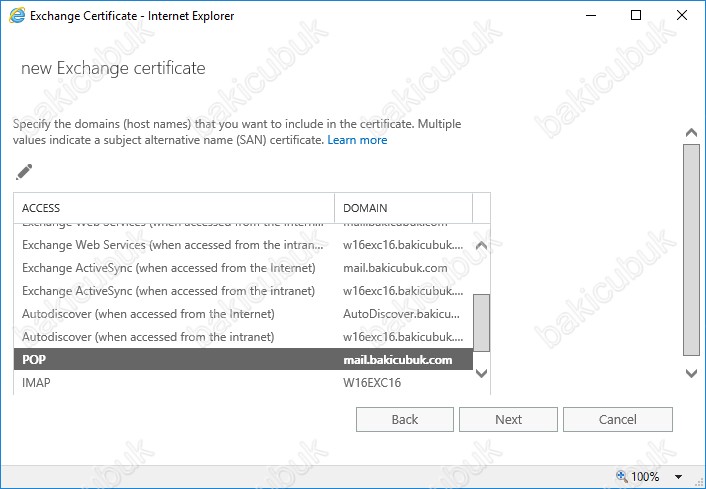Click the Back button

click(405, 419)
